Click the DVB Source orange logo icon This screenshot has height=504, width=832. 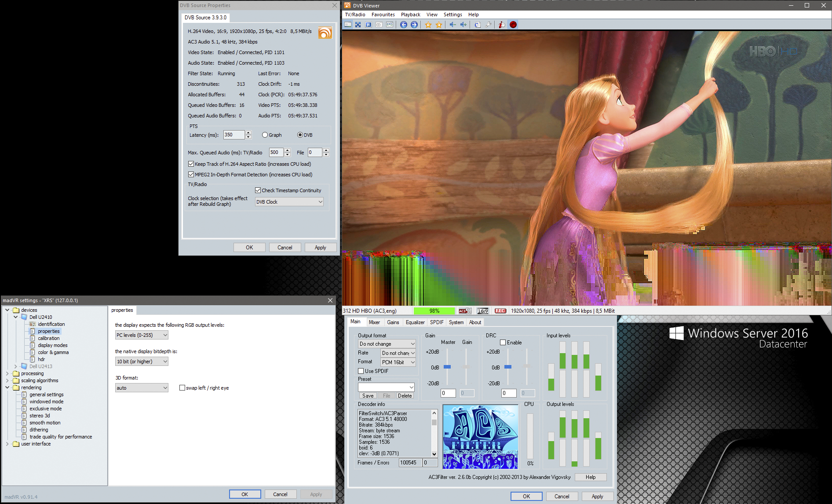[x=325, y=33]
